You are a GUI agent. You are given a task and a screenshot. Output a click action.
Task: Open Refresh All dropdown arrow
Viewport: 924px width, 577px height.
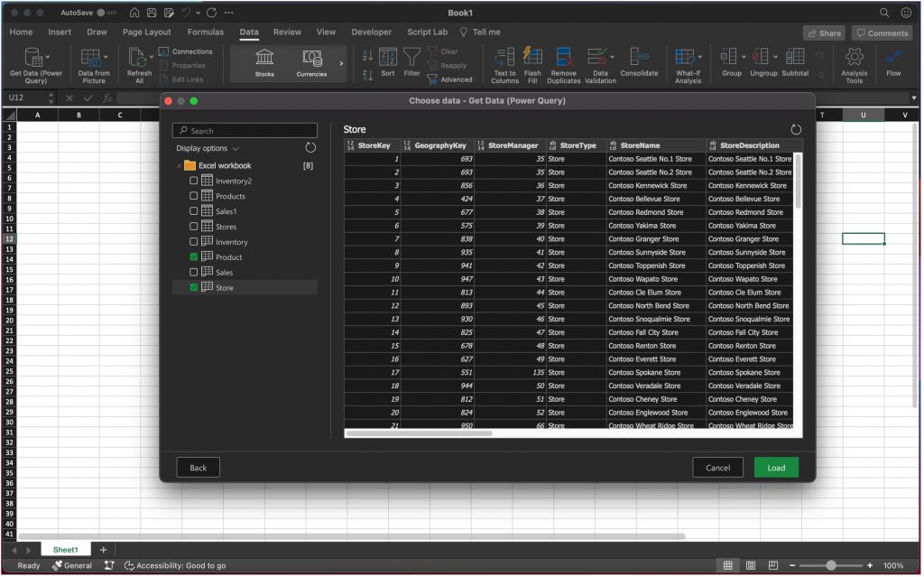(152, 57)
